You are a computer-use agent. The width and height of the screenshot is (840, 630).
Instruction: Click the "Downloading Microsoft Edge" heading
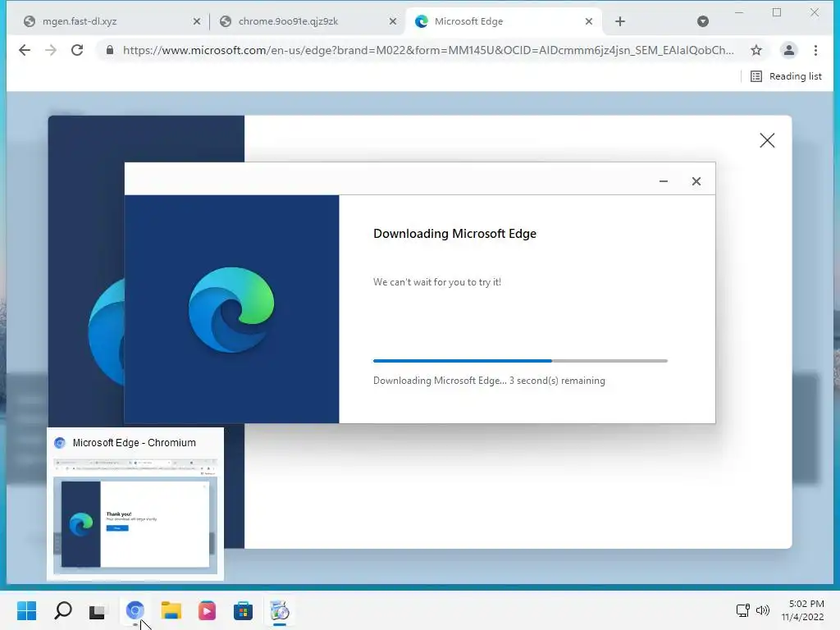click(454, 234)
